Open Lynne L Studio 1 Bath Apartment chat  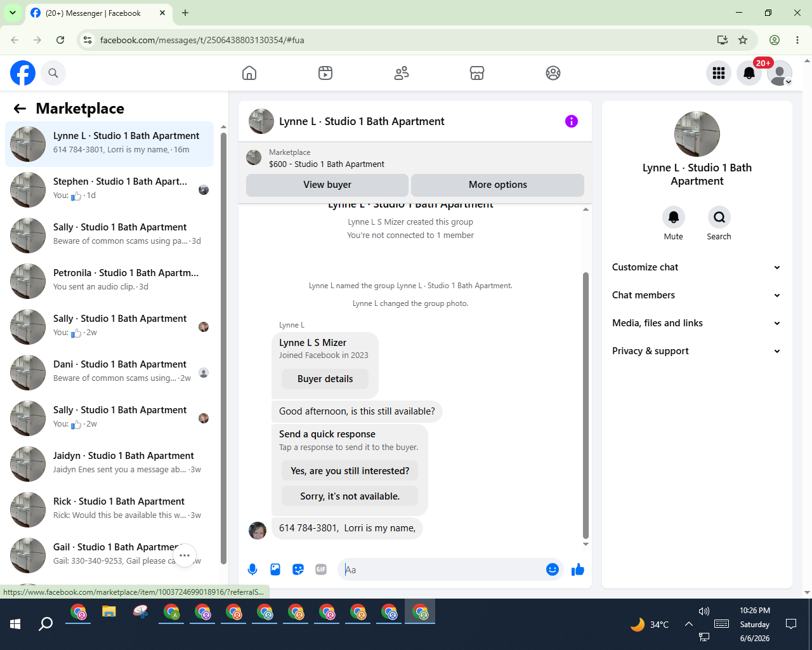pyautogui.click(x=109, y=144)
